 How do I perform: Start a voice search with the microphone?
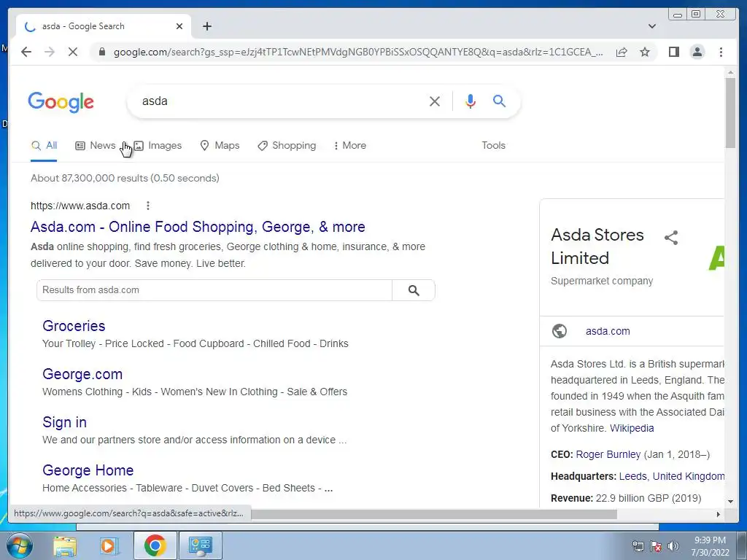471,101
